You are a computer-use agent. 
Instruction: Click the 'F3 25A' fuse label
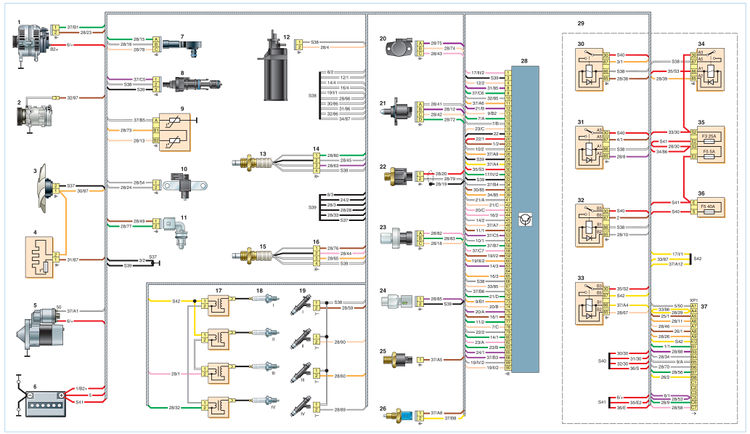click(x=709, y=137)
